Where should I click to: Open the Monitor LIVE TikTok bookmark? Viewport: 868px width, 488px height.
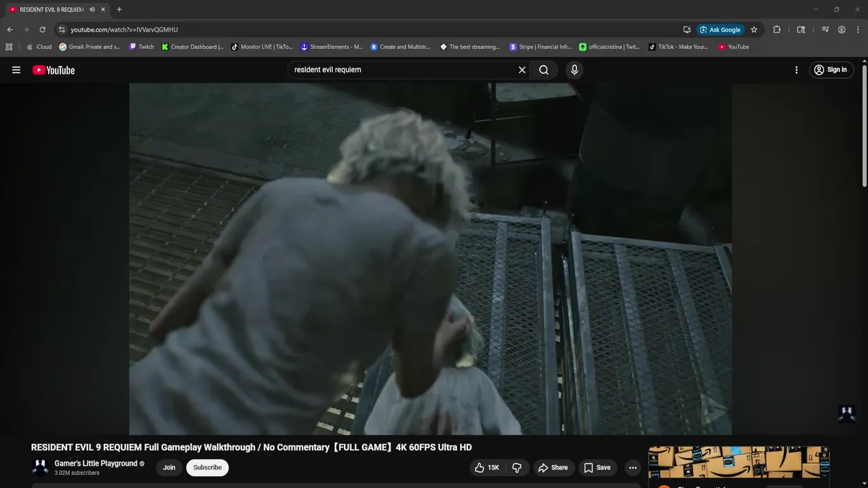(x=262, y=47)
